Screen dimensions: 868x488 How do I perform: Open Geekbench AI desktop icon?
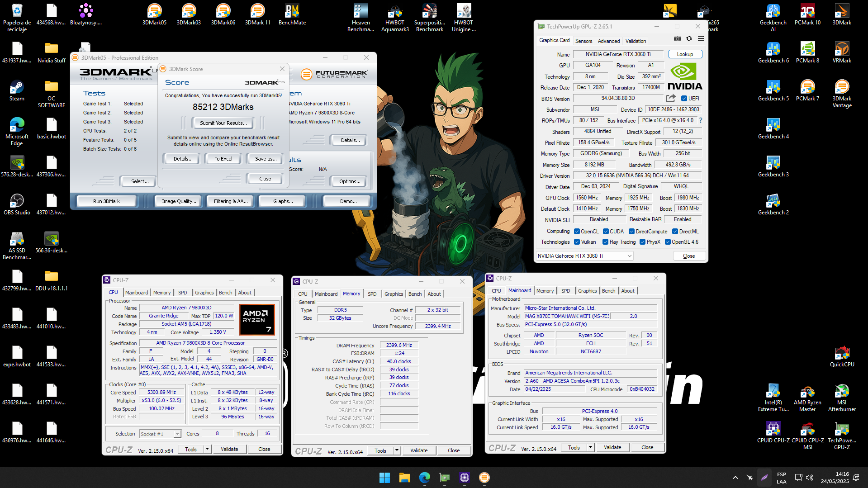(x=773, y=18)
